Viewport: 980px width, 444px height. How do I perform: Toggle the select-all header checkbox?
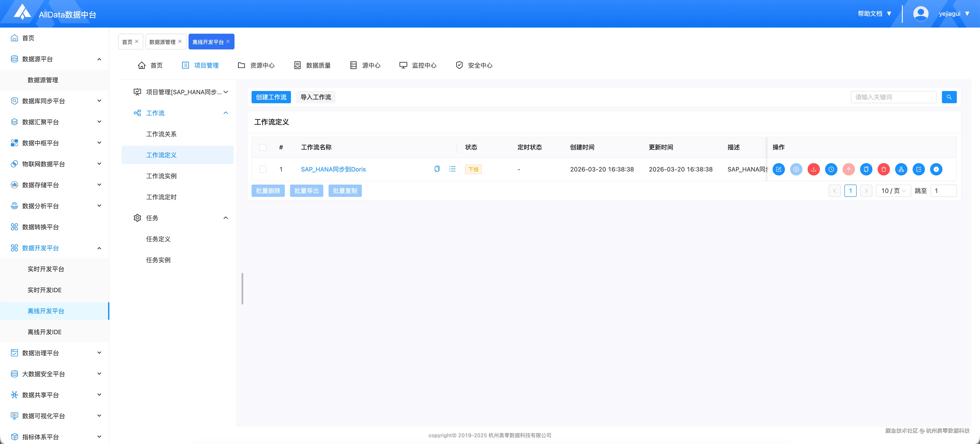point(263,147)
